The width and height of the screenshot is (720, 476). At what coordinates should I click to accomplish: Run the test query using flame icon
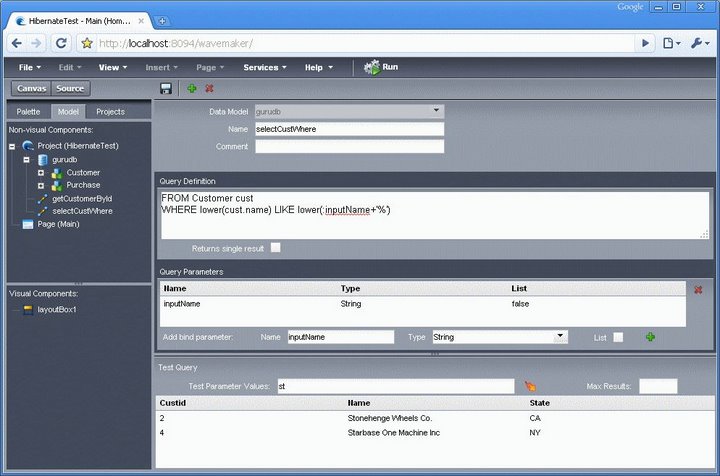coord(532,385)
